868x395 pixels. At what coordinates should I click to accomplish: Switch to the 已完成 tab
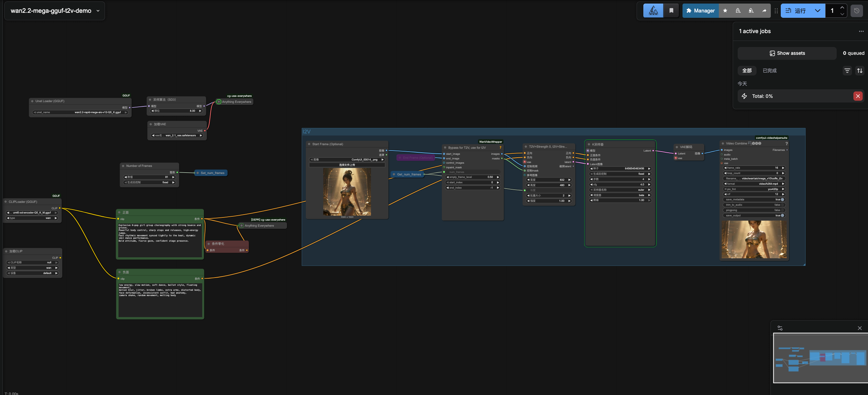(x=769, y=70)
